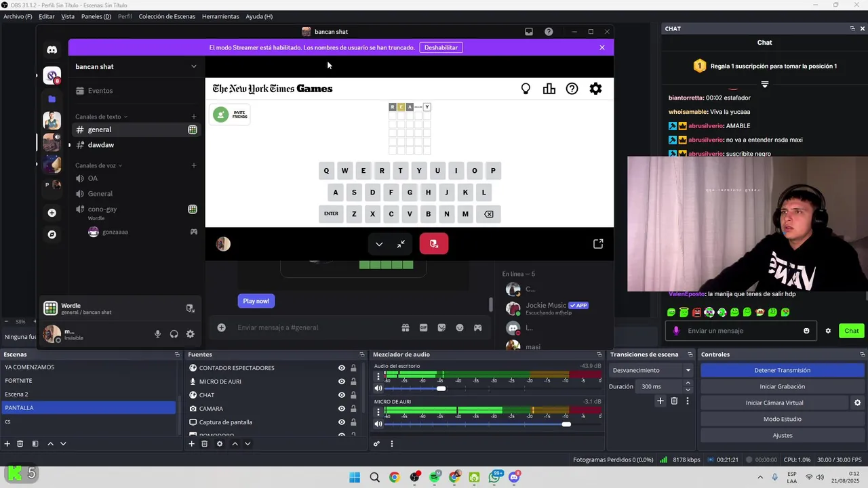Open Wordle help question mark icon
868x488 pixels.
pos(572,89)
